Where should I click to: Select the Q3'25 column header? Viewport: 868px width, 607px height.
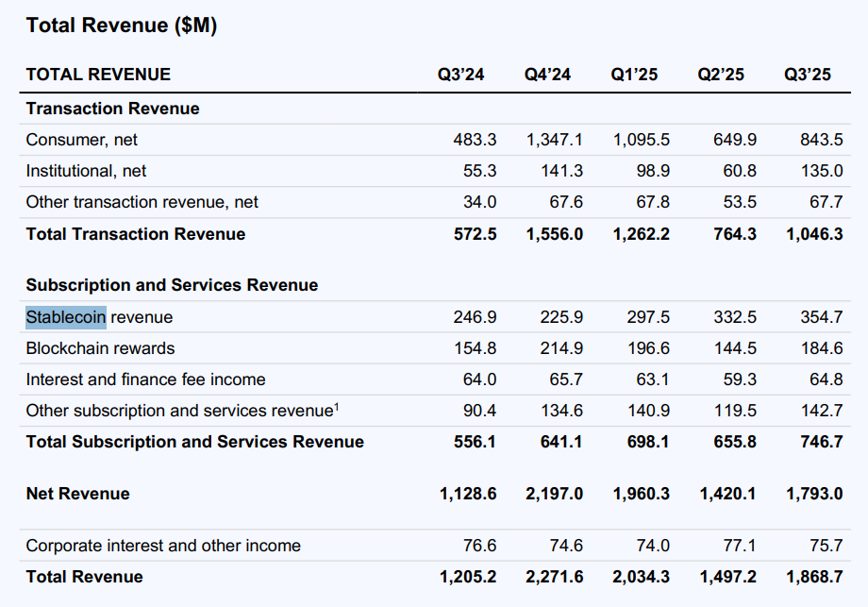pos(808,75)
